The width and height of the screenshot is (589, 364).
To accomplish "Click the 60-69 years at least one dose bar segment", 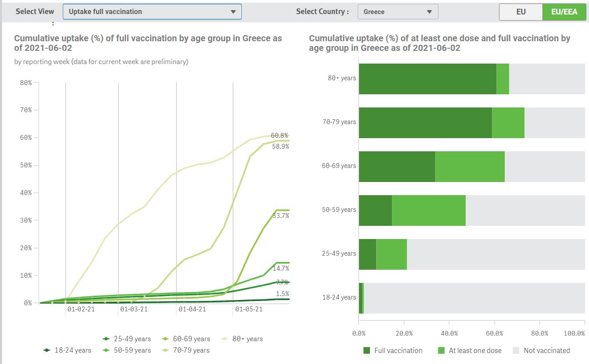I will [470, 167].
